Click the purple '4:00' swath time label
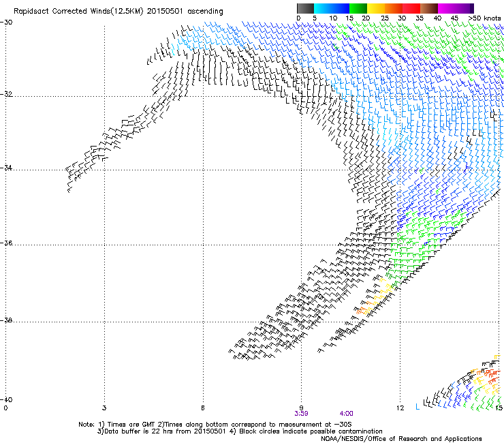 pos(346,414)
